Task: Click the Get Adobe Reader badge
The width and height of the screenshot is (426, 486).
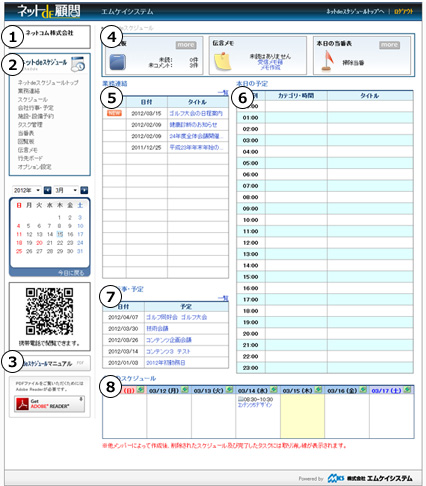Action: pos(49,404)
